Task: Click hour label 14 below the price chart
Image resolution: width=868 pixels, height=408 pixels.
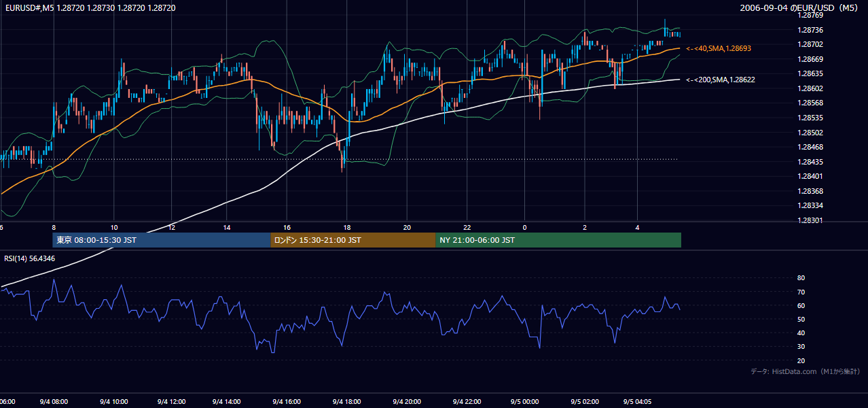Action: pyautogui.click(x=227, y=227)
